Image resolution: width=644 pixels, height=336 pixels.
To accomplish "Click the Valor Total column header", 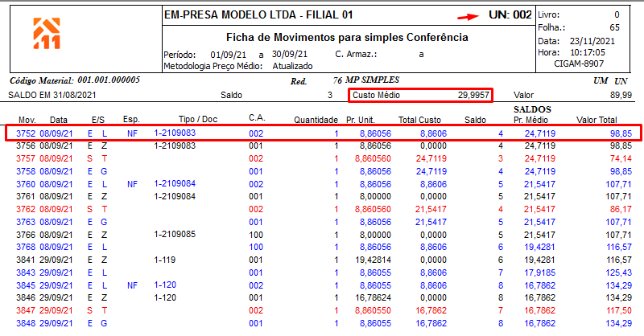I will (597, 120).
